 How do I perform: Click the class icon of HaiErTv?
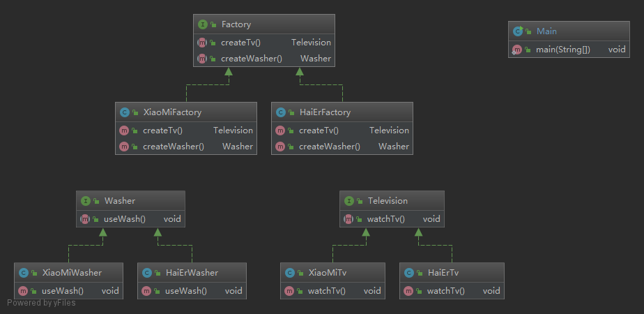click(x=408, y=273)
